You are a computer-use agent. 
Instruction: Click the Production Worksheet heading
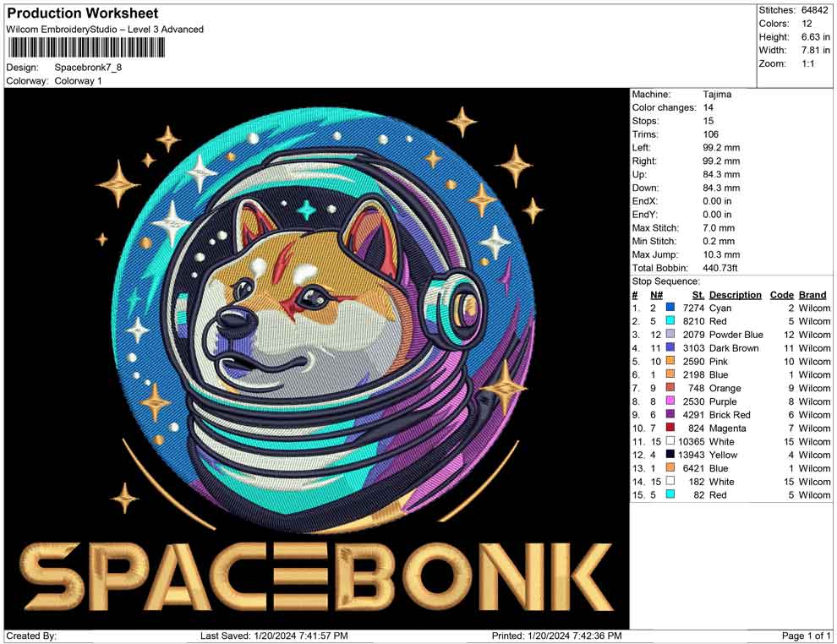point(82,14)
